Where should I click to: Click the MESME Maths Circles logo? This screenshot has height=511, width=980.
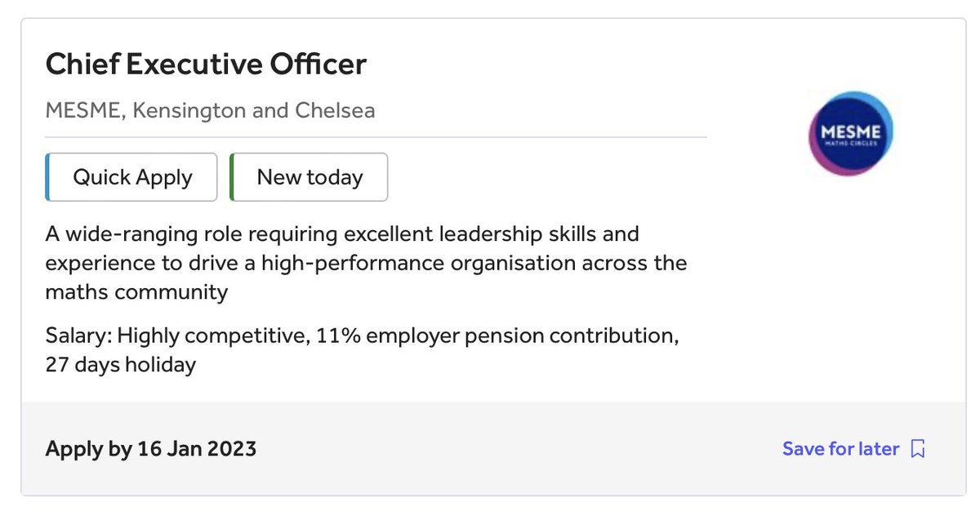(850, 134)
